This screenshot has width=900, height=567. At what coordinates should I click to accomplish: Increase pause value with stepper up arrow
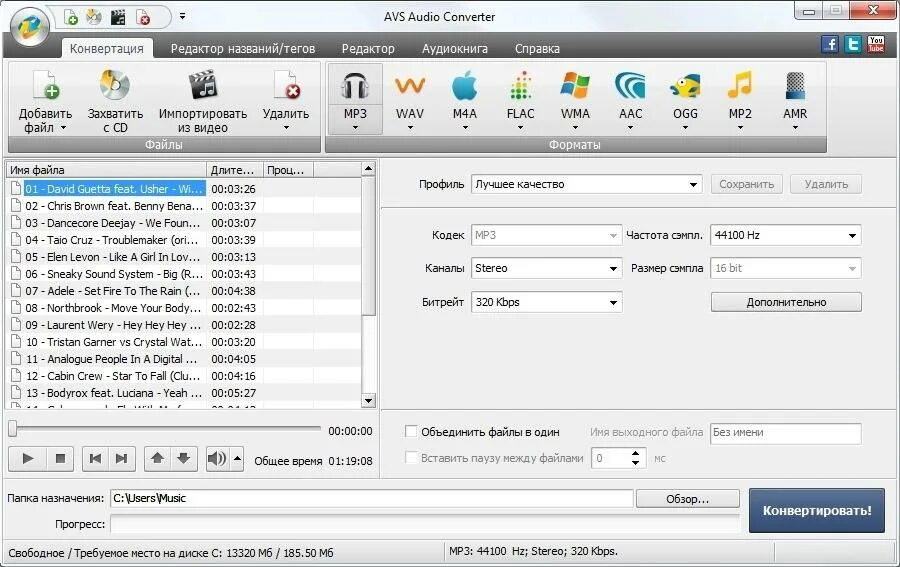click(x=635, y=453)
